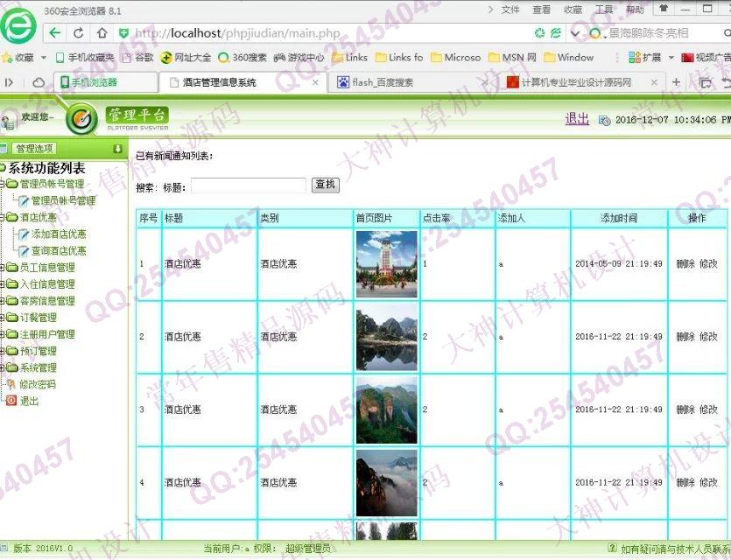Image resolution: width=731 pixels, height=560 pixels.
Task: Click the clock icon beside date
Action: (604, 121)
